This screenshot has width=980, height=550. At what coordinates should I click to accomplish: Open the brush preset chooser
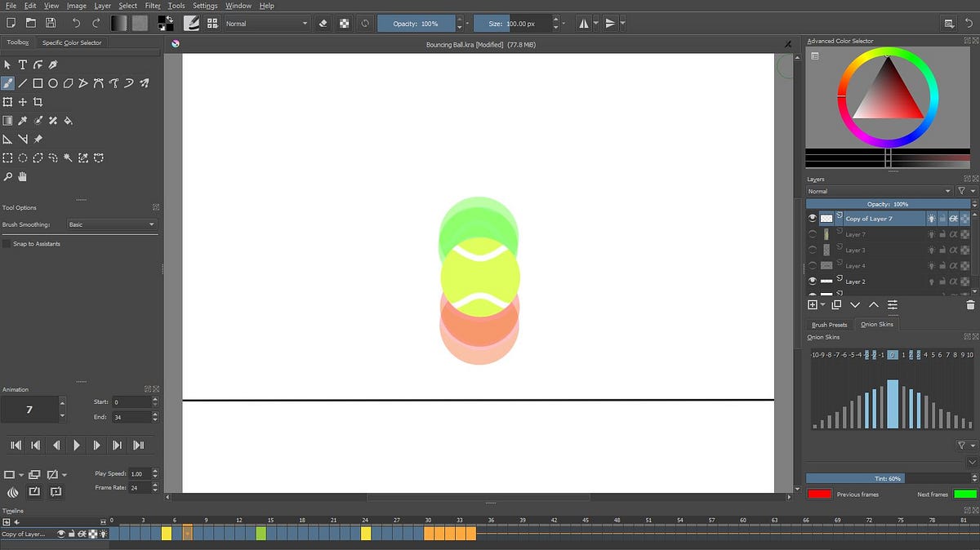click(212, 24)
